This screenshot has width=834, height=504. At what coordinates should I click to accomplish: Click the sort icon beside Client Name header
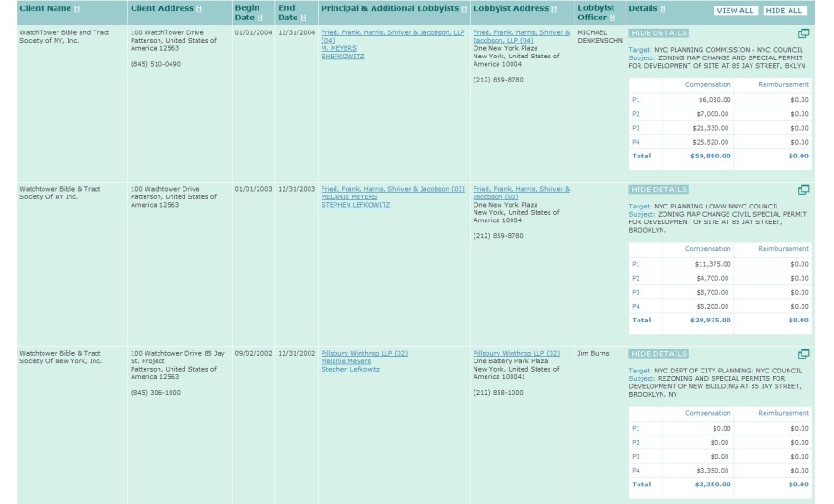(x=77, y=9)
